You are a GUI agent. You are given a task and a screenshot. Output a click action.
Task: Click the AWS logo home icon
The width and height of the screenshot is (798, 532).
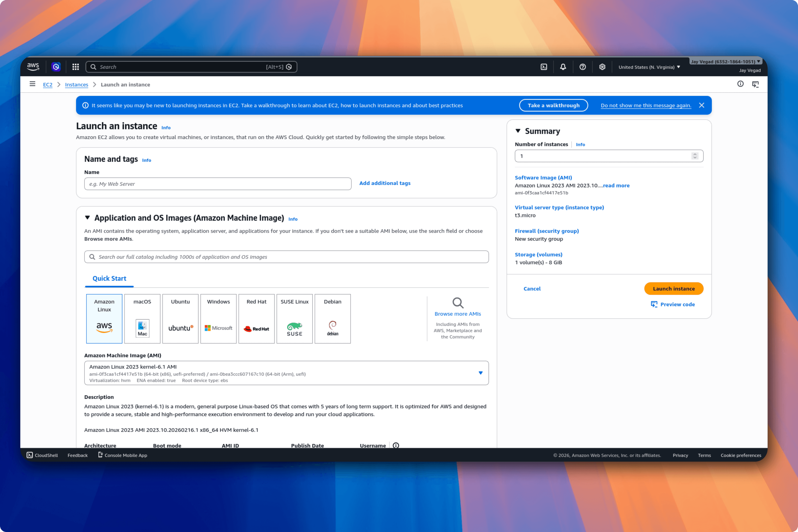click(x=33, y=67)
